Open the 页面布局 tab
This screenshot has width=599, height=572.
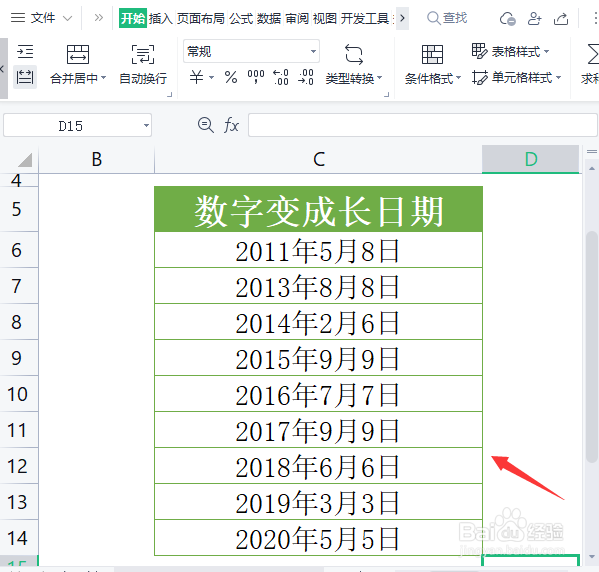tap(201, 18)
